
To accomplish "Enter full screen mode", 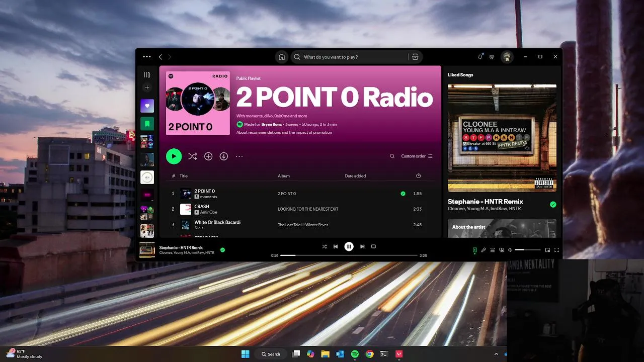I will (556, 250).
